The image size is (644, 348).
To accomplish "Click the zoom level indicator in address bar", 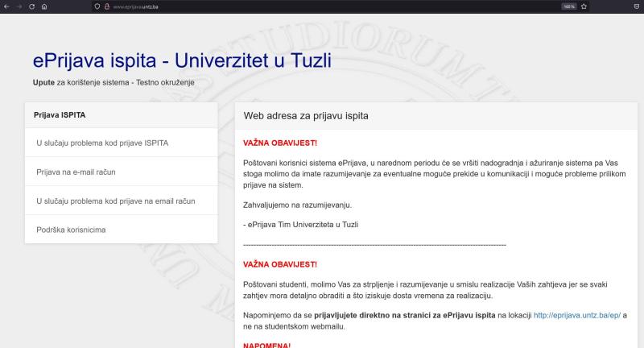I will coord(569,6).
